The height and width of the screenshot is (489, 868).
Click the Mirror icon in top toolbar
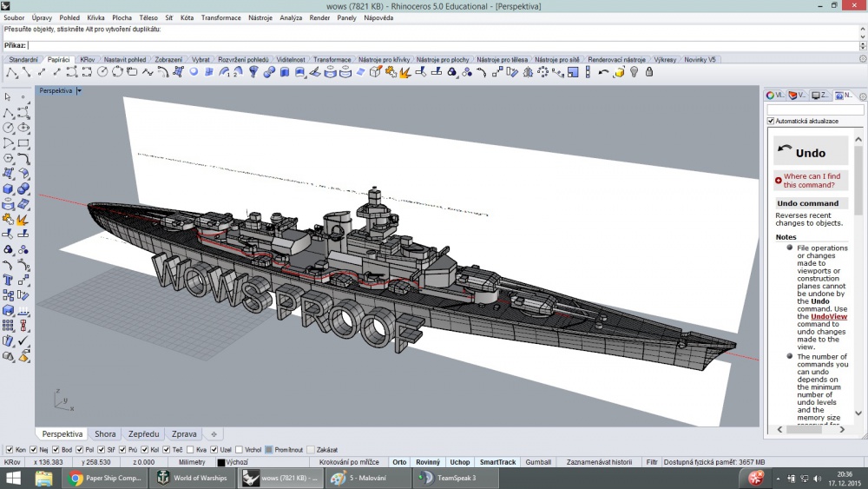pos(528,72)
